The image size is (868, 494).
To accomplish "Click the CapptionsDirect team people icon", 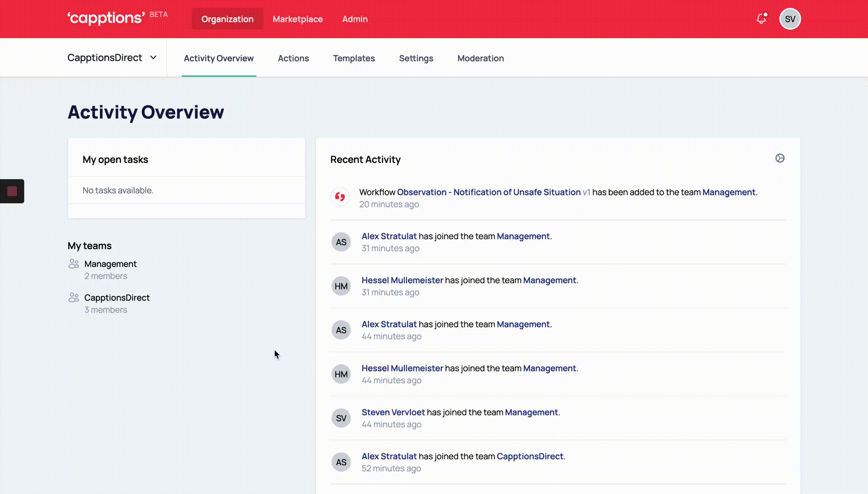I will coord(74,298).
